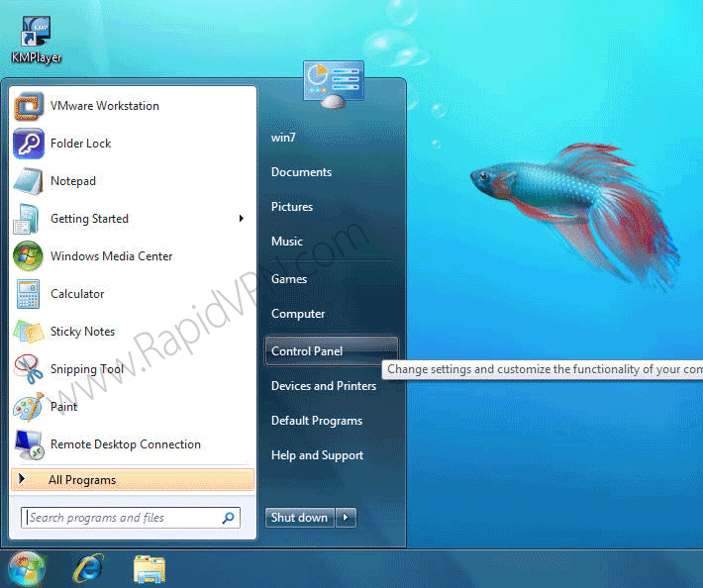703x588 pixels.
Task: Open the Music library
Action: click(287, 242)
